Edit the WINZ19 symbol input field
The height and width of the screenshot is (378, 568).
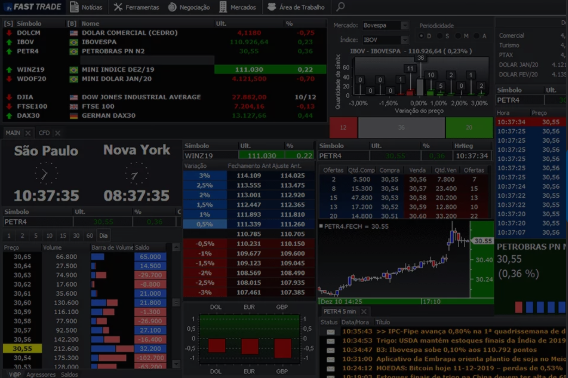(x=211, y=155)
